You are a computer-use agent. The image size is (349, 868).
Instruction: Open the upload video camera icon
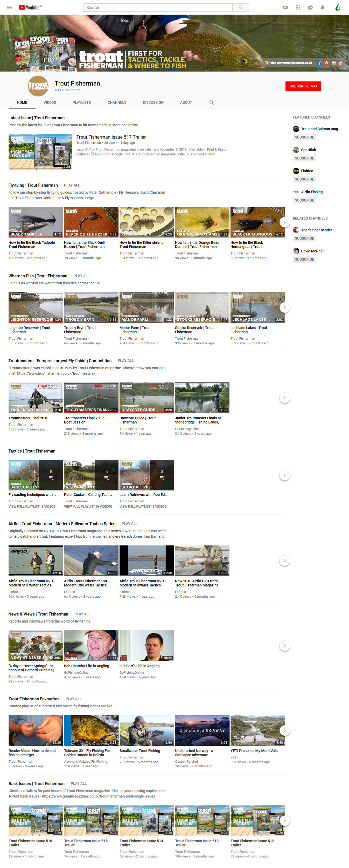285,8
